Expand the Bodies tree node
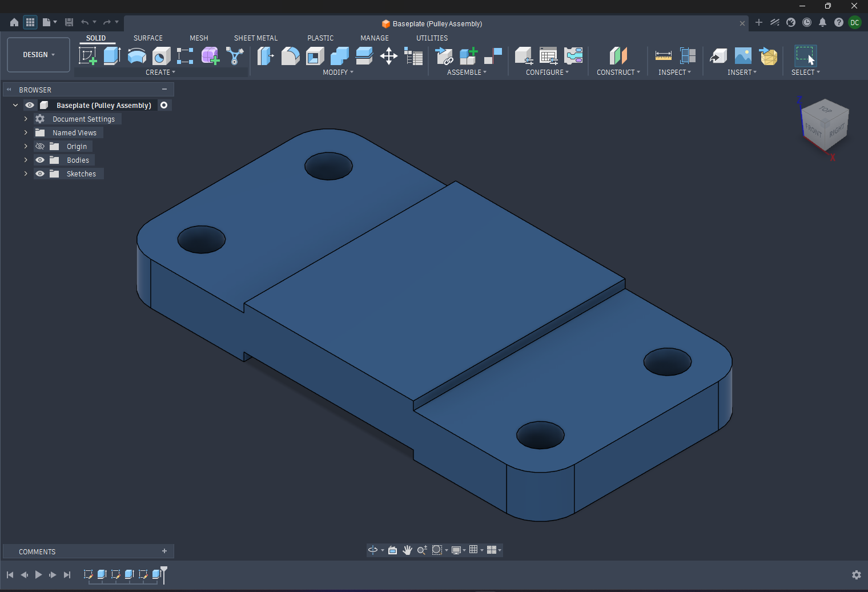Screen dimensions: 868x592 point(26,160)
